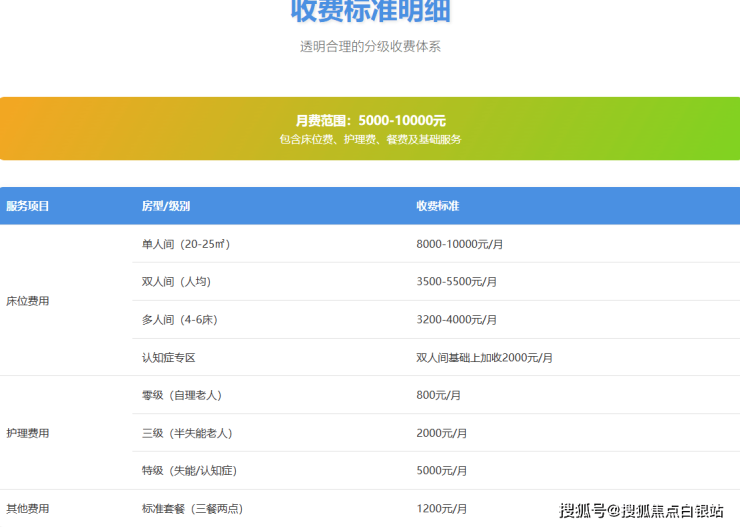Click the 房型/级别 column header
The width and height of the screenshot is (740, 527).
pyautogui.click(x=166, y=206)
